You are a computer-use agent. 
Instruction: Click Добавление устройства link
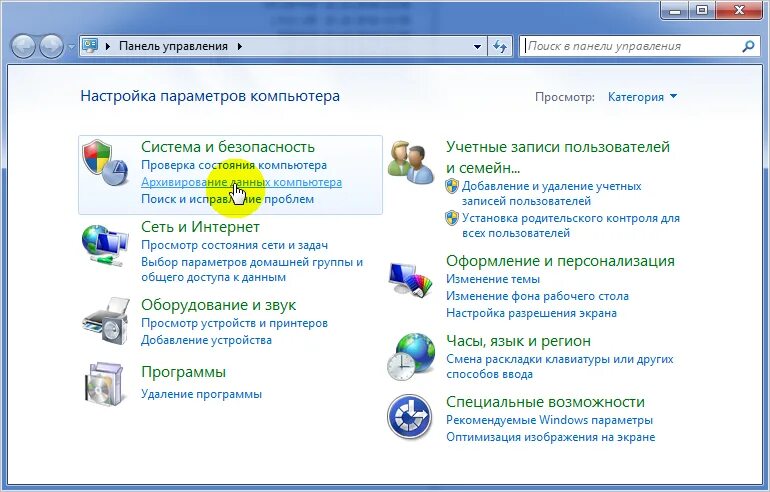[206, 340]
